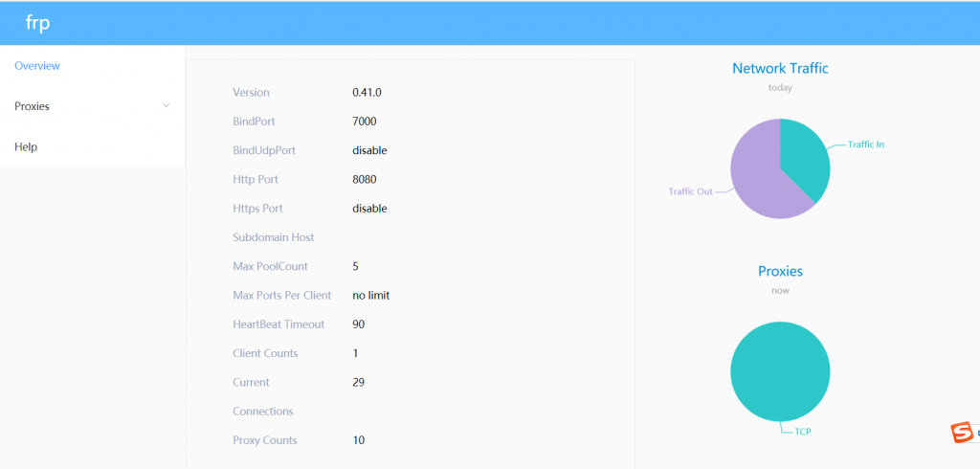
Task: Open the Overview sidebar menu item
Action: click(37, 66)
